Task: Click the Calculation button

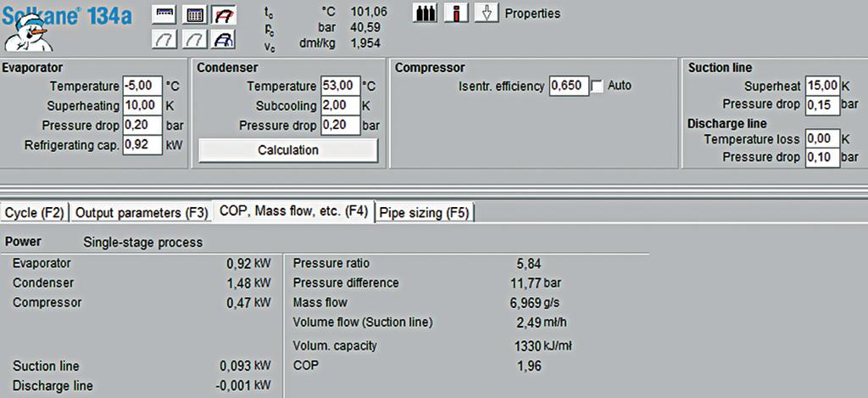Action: 288,150
